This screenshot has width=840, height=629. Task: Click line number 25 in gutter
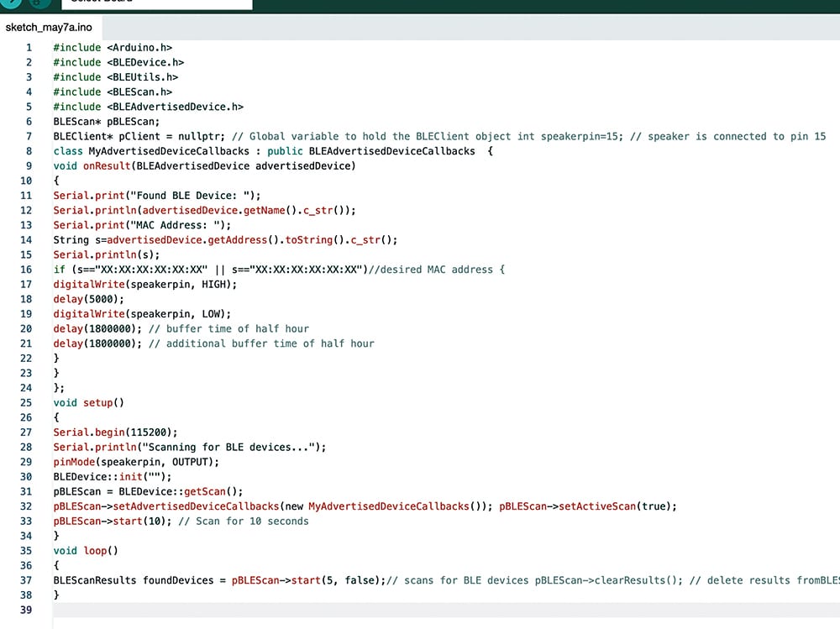[x=25, y=403]
